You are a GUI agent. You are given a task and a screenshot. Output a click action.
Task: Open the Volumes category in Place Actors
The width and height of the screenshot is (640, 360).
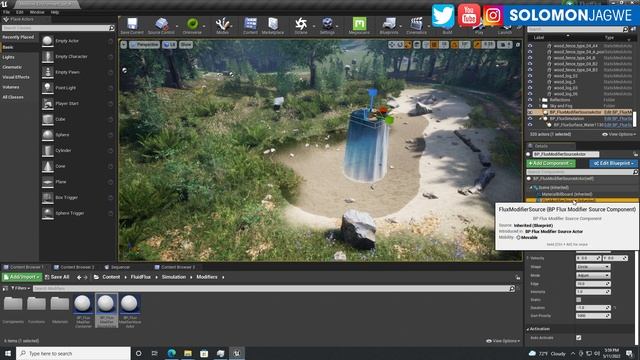click(x=11, y=87)
